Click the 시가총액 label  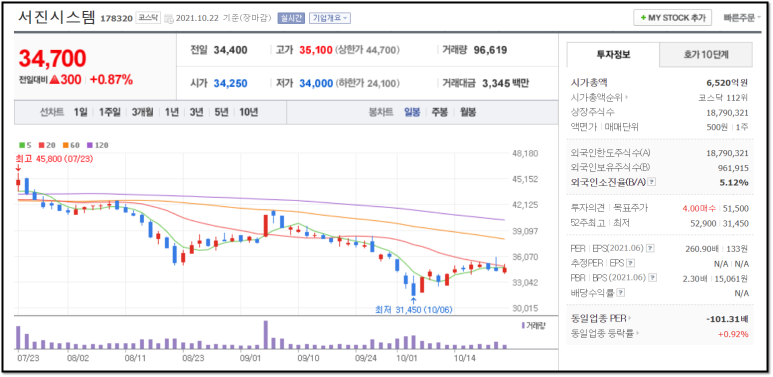click(590, 83)
